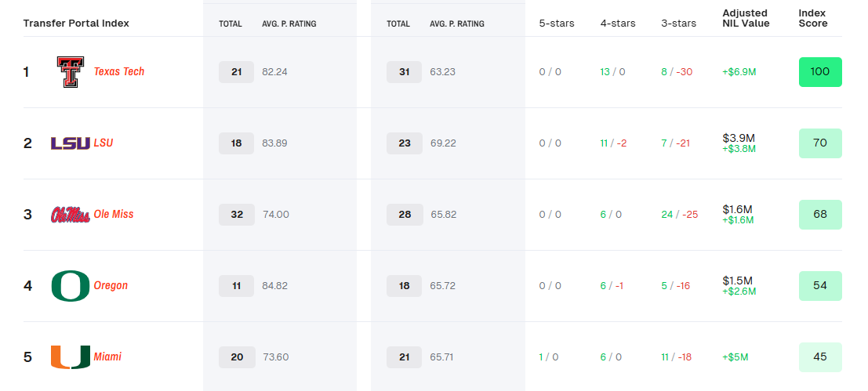868x391 pixels.
Task: Click Ole Miss rating 74.00
Action: pos(276,215)
